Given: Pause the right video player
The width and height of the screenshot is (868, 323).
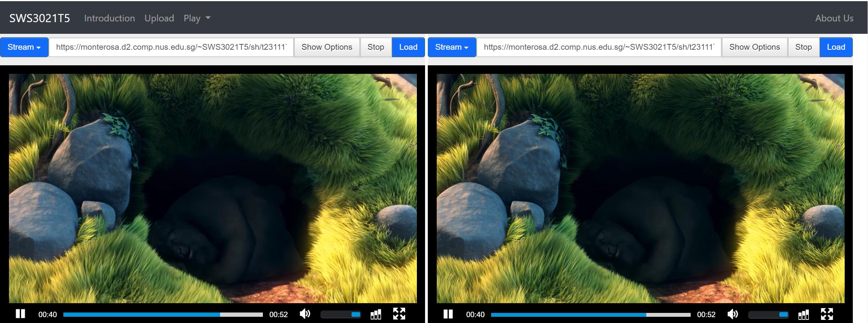Looking at the screenshot, I should click(448, 314).
